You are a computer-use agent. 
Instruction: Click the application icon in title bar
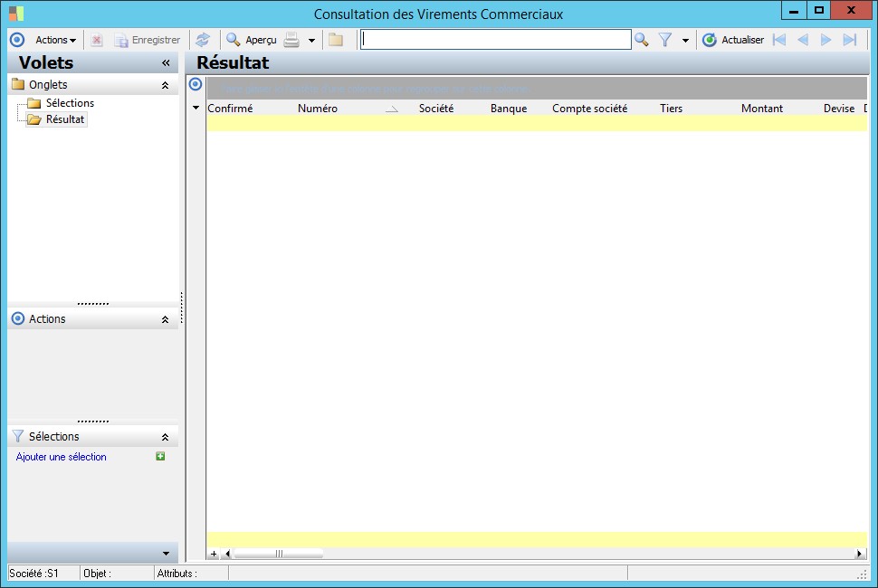[16, 13]
